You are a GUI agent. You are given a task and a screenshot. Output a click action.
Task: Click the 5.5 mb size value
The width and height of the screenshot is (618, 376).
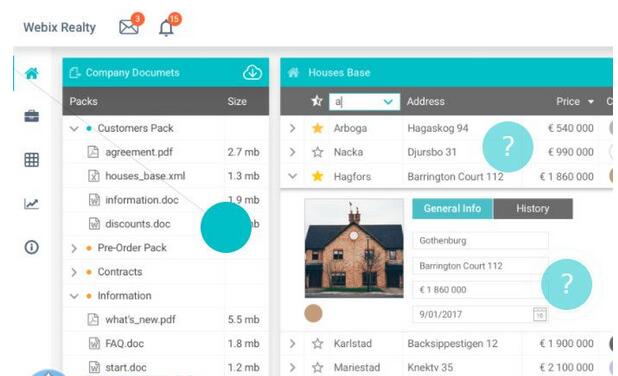click(x=243, y=319)
